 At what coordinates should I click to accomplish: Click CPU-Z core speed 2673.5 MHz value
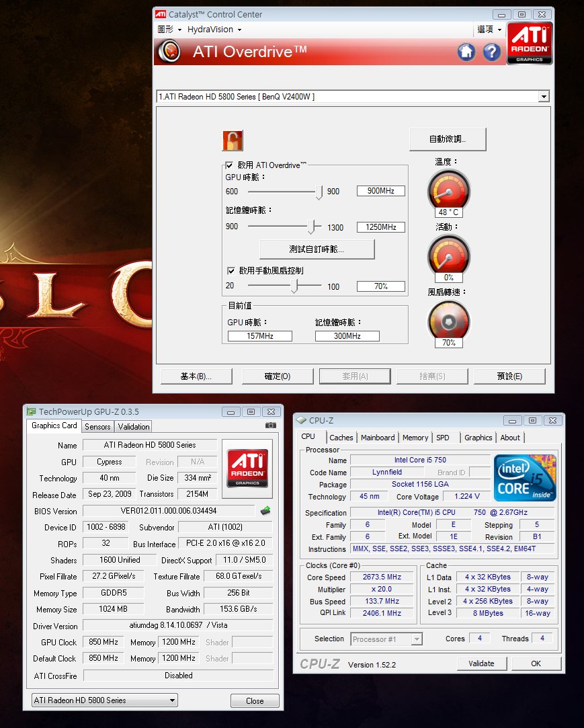(x=382, y=577)
